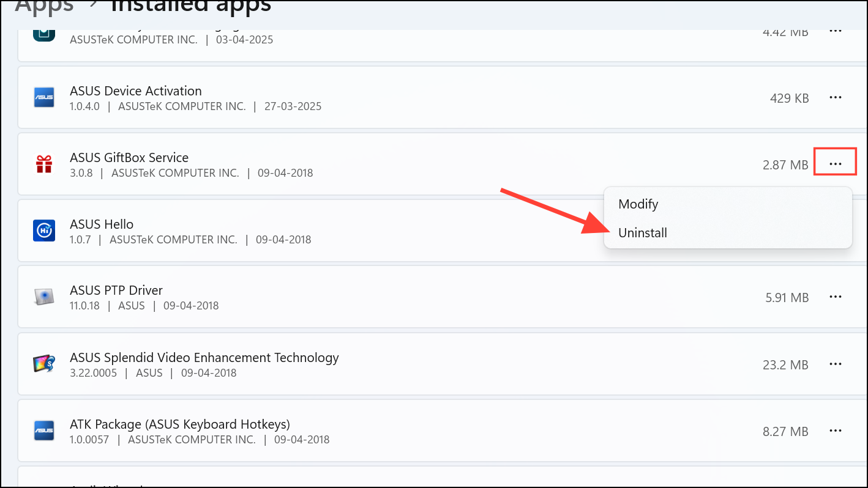Click the ASUS Hello app icon
This screenshot has width=868, height=488.
44,231
